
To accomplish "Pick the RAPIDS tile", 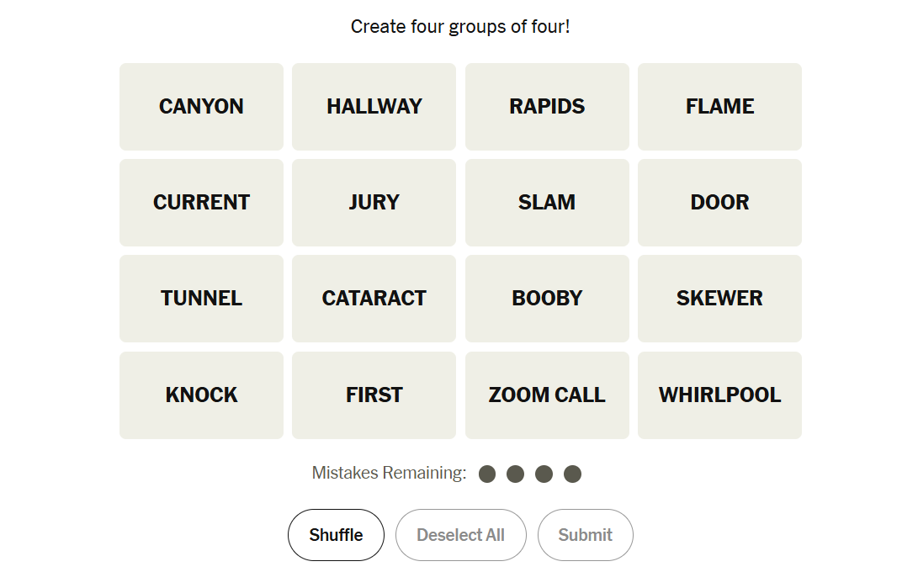I will click(x=547, y=107).
